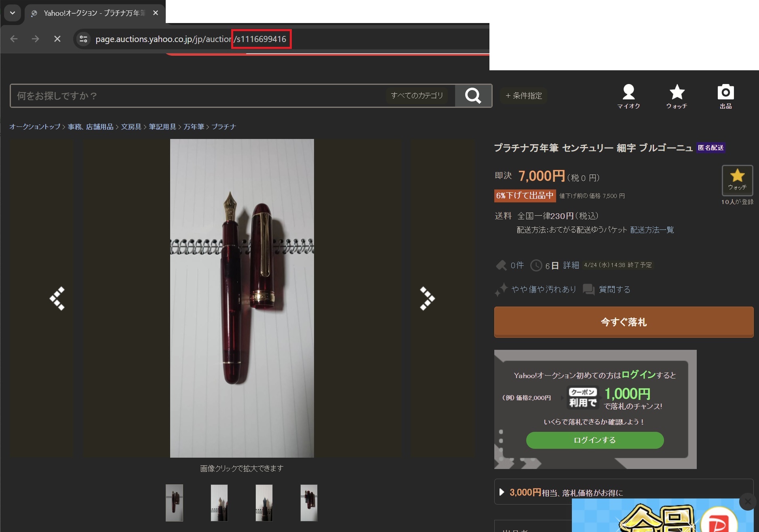Image resolution: width=759 pixels, height=532 pixels.
Task: Open the マイオク account icon
Action: pyautogui.click(x=628, y=97)
